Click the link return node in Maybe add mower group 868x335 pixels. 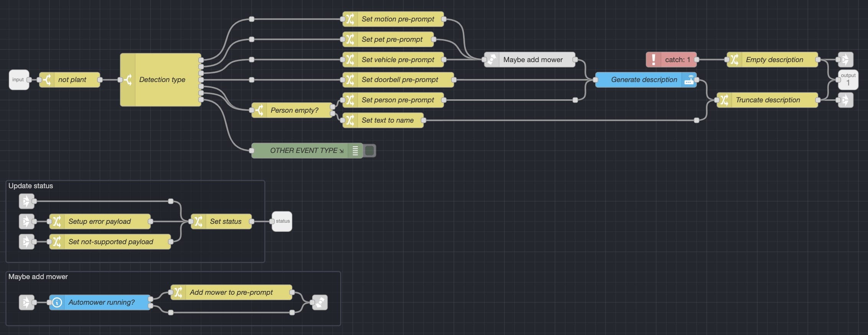[320, 302]
